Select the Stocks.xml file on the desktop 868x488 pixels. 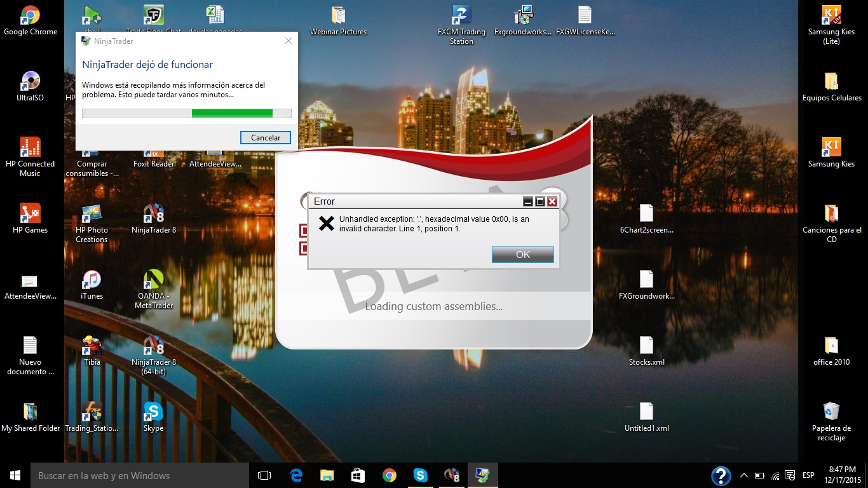[646, 351]
